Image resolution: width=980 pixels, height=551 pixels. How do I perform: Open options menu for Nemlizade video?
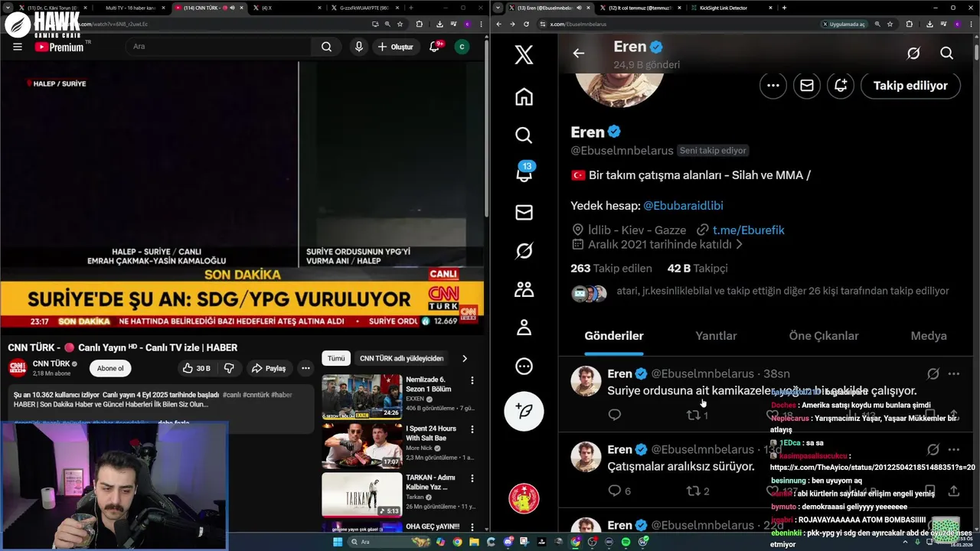[472, 380]
